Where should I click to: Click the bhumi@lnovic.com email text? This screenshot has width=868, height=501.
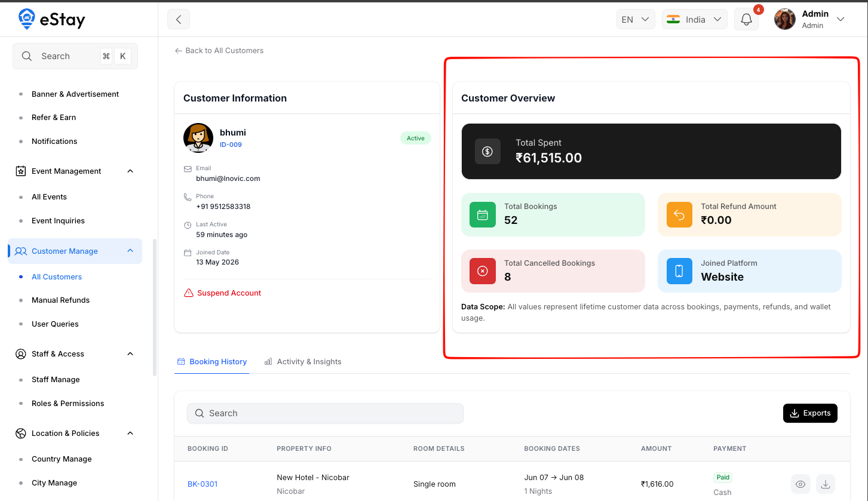click(x=228, y=179)
